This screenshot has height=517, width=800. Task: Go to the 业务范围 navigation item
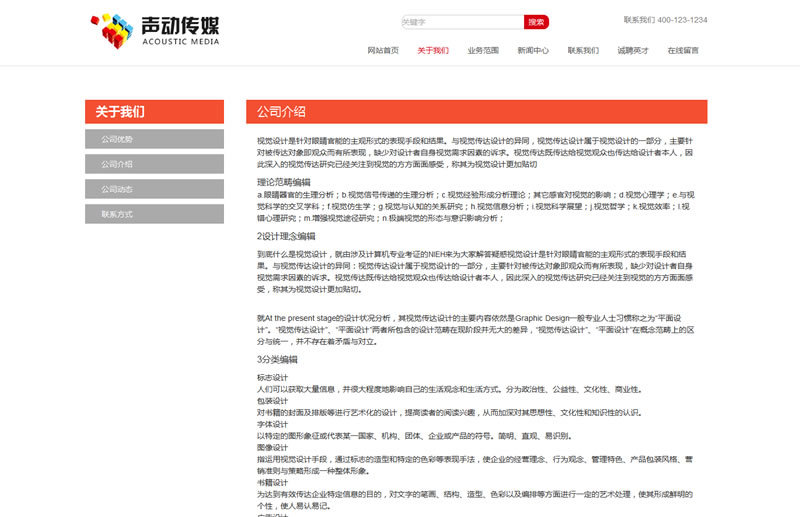click(x=483, y=50)
